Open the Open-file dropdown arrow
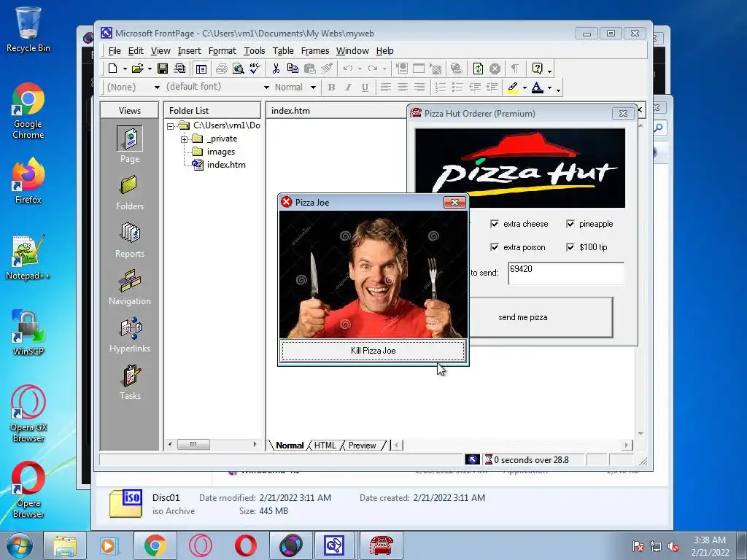This screenshot has height=560, width=747. [x=150, y=69]
